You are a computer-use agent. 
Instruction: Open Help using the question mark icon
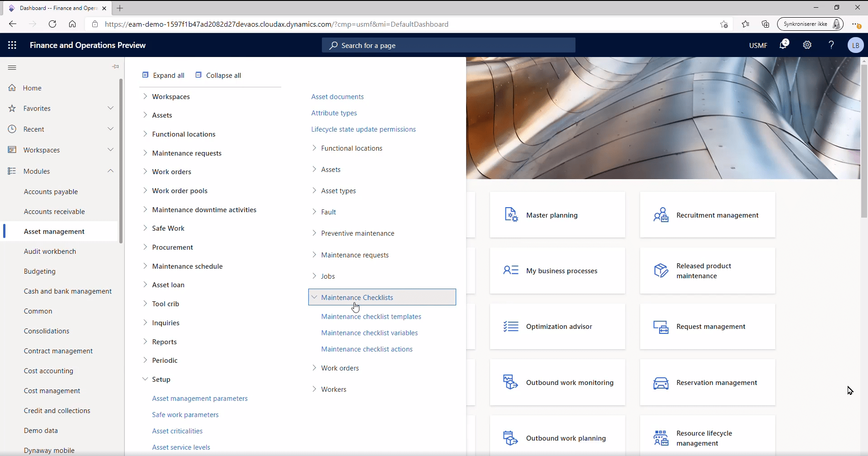click(x=831, y=45)
